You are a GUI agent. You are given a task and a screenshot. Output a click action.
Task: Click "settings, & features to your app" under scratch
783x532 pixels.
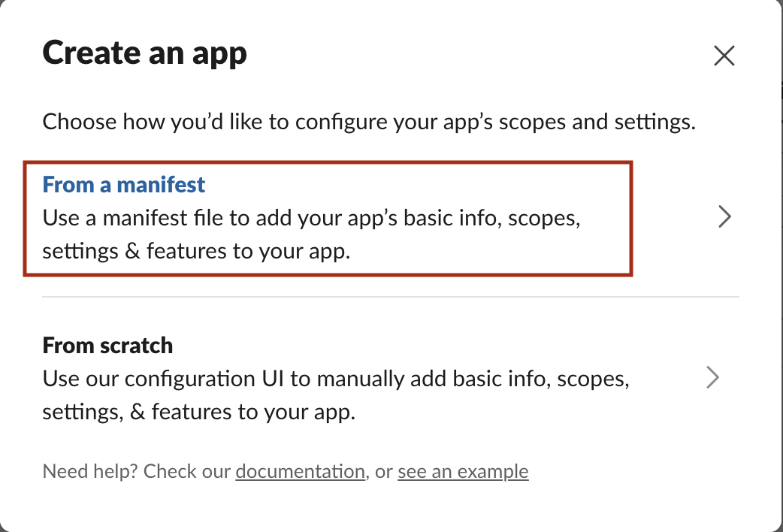click(x=198, y=412)
